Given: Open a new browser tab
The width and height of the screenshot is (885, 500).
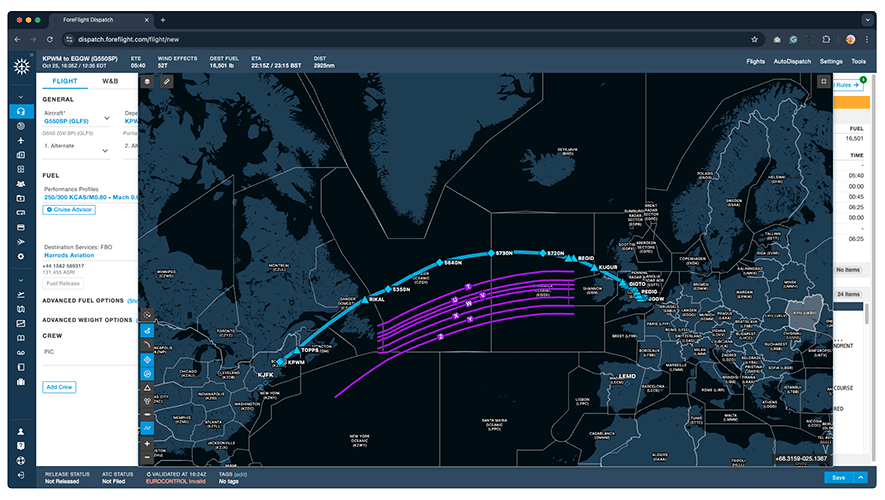Looking at the screenshot, I should 163,20.
